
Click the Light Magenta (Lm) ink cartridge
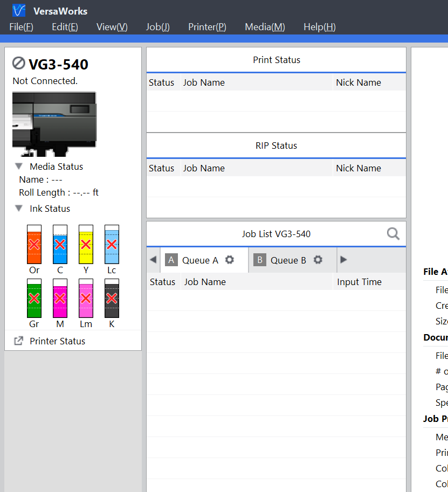tap(86, 299)
